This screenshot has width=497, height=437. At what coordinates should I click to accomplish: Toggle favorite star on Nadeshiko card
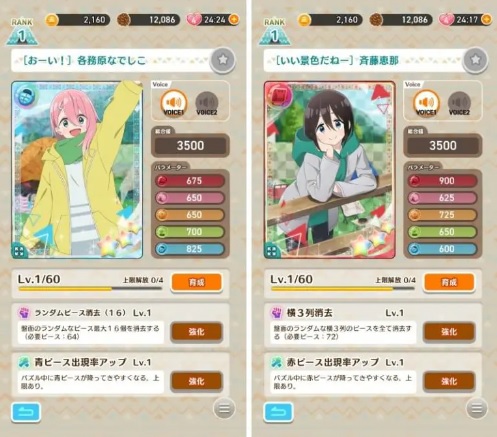[223, 60]
